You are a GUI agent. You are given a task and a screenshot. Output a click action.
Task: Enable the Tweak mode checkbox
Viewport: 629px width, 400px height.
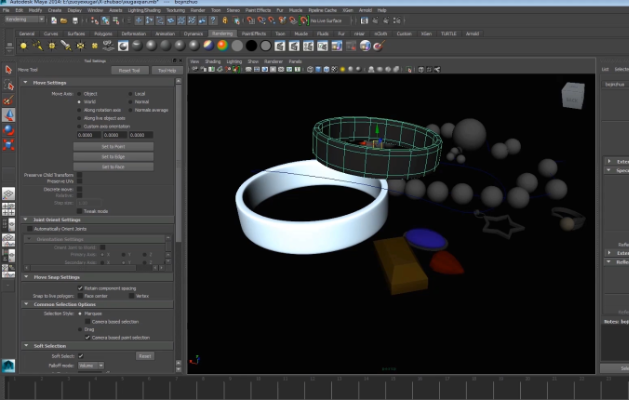coord(80,211)
